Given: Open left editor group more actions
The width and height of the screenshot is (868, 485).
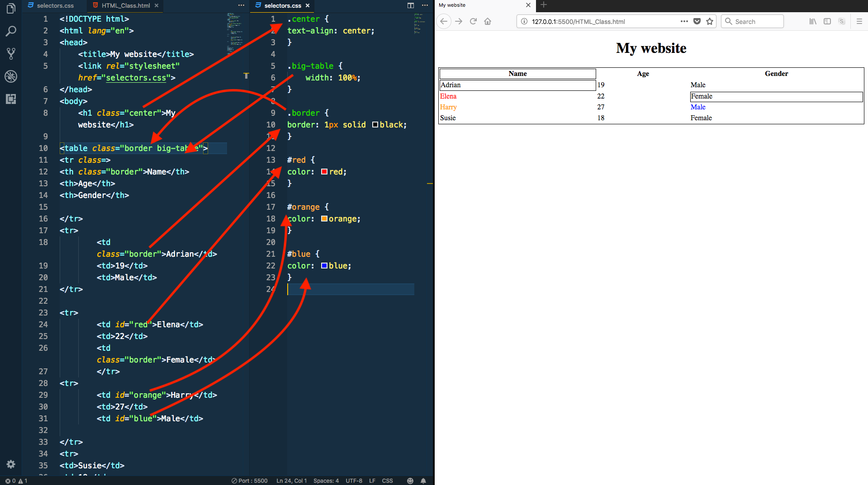Looking at the screenshot, I should click(x=241, y=5).
